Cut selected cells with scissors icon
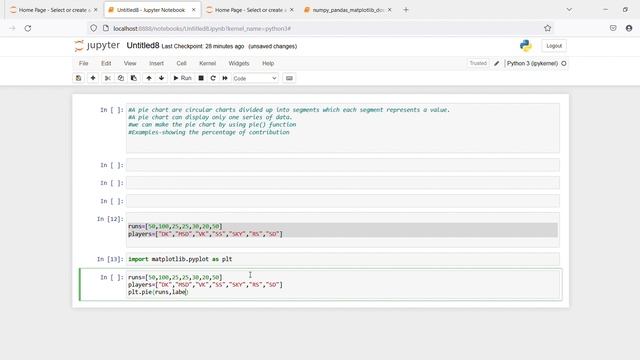The width and height of the screenshot is (640, 360). point(108,78)
